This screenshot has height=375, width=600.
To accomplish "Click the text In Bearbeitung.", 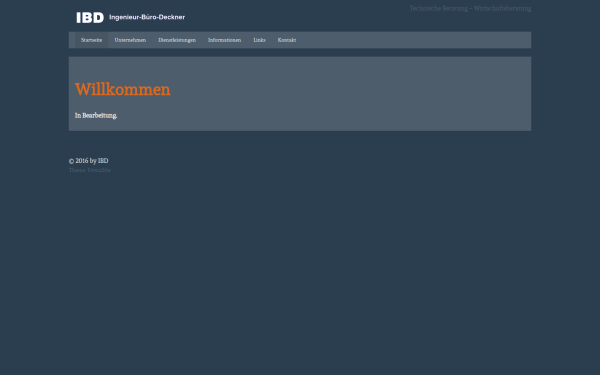I will (x=96, y=116).
